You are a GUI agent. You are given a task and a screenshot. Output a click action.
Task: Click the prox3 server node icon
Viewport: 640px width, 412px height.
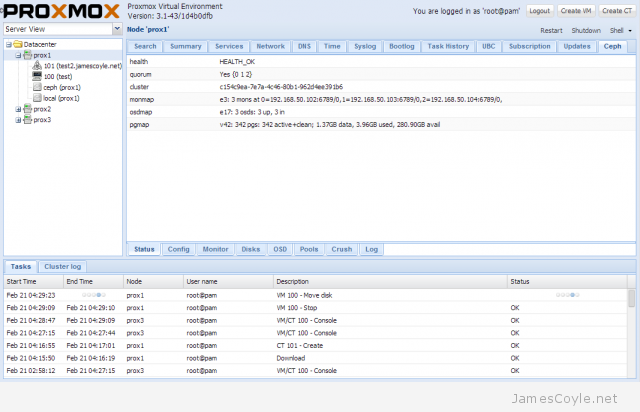(27, 120)
